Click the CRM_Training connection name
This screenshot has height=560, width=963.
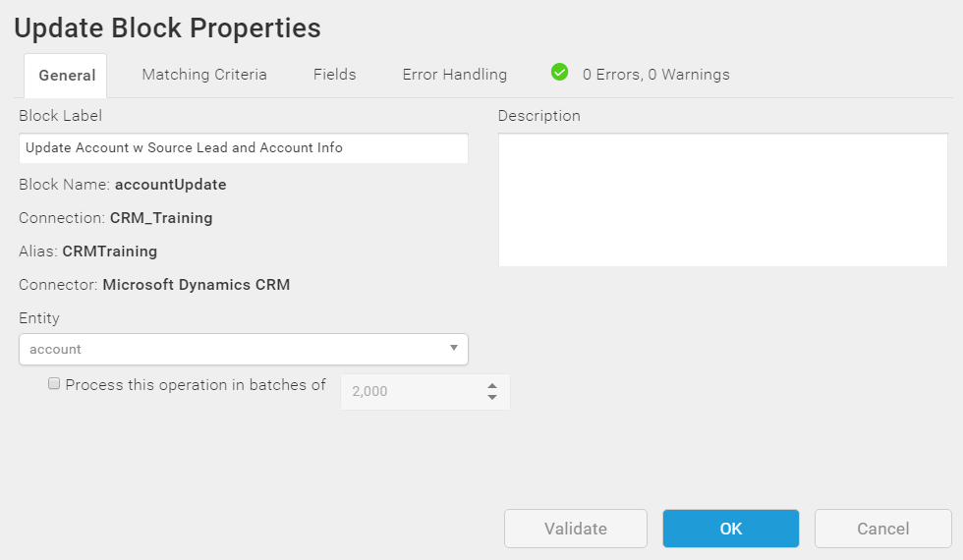(161, 218)
